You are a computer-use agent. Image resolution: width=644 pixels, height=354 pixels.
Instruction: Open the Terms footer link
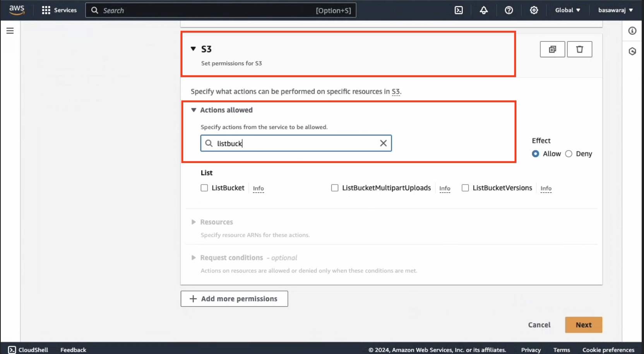click(562, 350)
